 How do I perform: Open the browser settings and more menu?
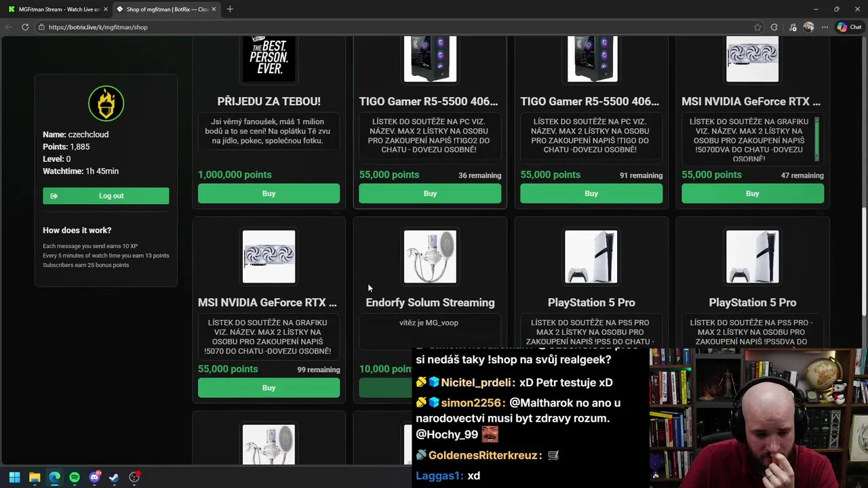[x=825, y=27]
